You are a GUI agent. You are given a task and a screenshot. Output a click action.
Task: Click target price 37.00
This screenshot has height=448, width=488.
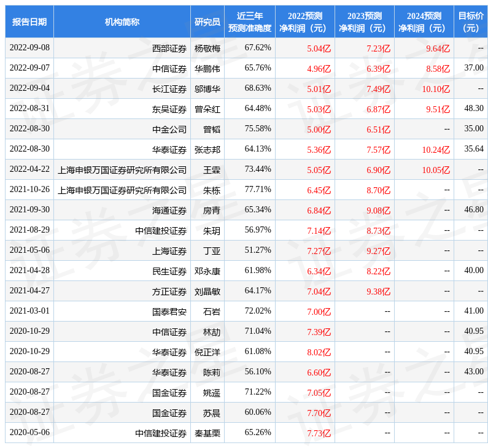click(474, 68)
